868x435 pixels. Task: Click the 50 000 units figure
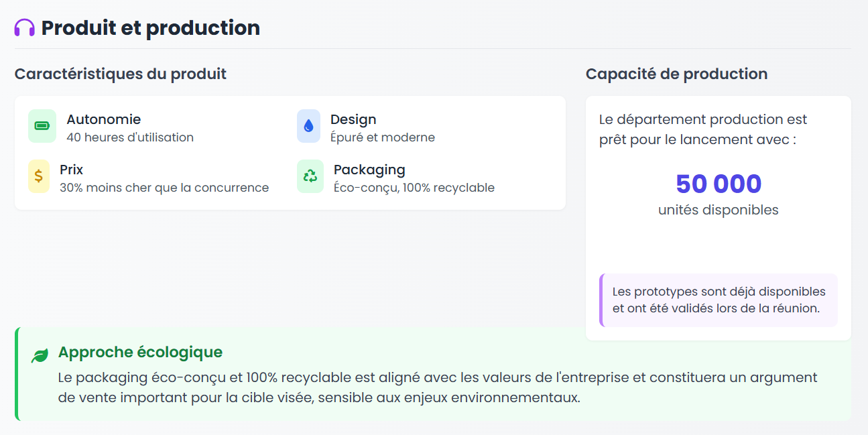pos(719,184)
